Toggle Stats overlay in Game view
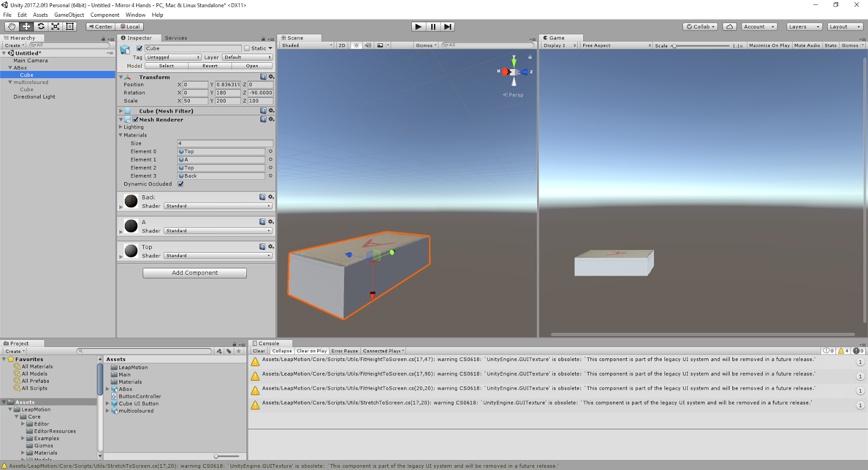This screenshot has width=868, height=470. pyautogui.click(x=831, y=46)
